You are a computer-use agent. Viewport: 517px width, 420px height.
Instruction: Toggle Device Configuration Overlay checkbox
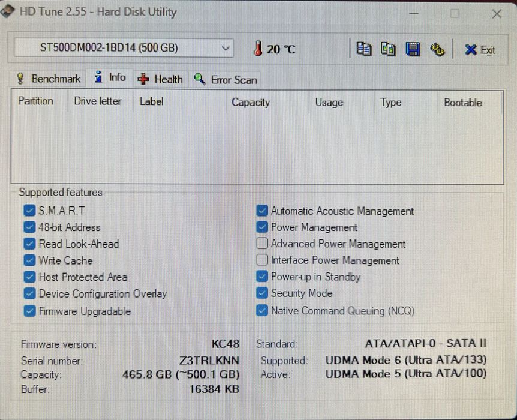[29, 293]
